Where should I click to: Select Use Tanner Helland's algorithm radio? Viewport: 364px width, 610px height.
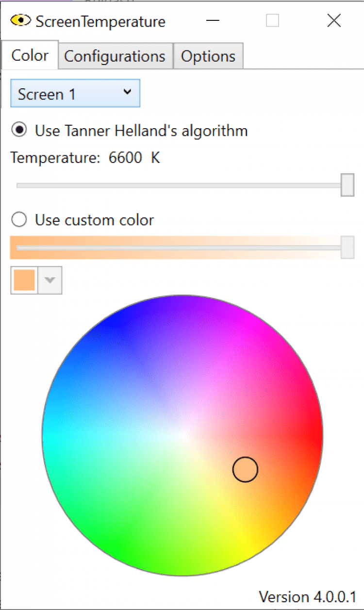(x=20, y=131)
